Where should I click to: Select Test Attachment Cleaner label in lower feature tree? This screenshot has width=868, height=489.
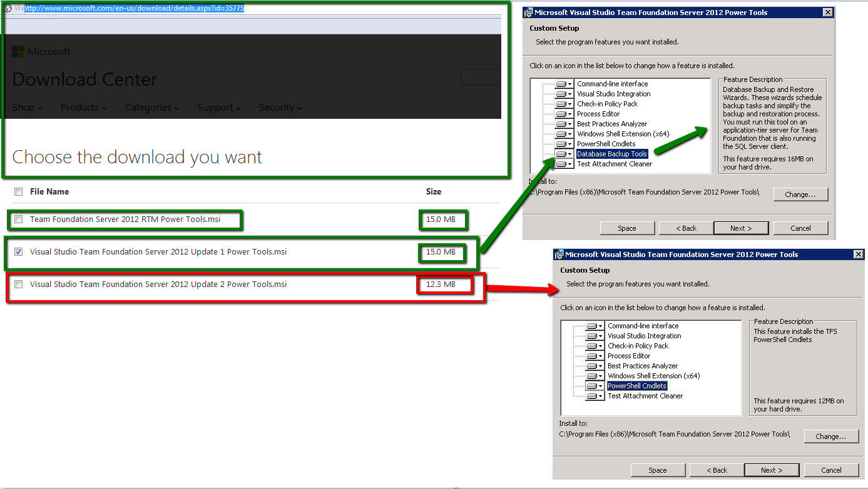(645, 396)
